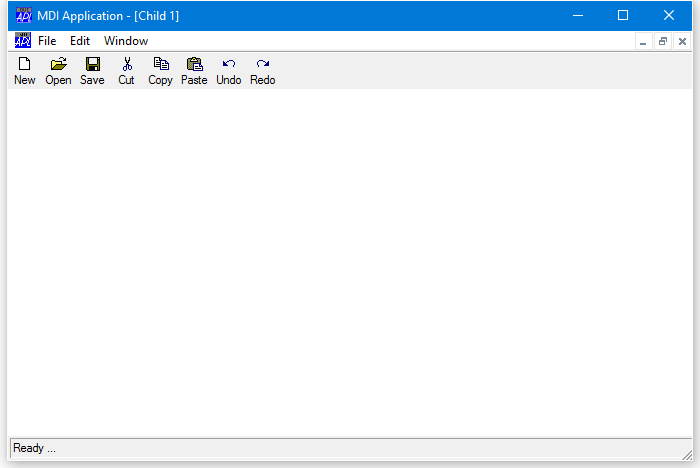The height and width of the screenshot is (468, 700).
Task: Click the New document toolbar icon
Action: tap(24, 65)
